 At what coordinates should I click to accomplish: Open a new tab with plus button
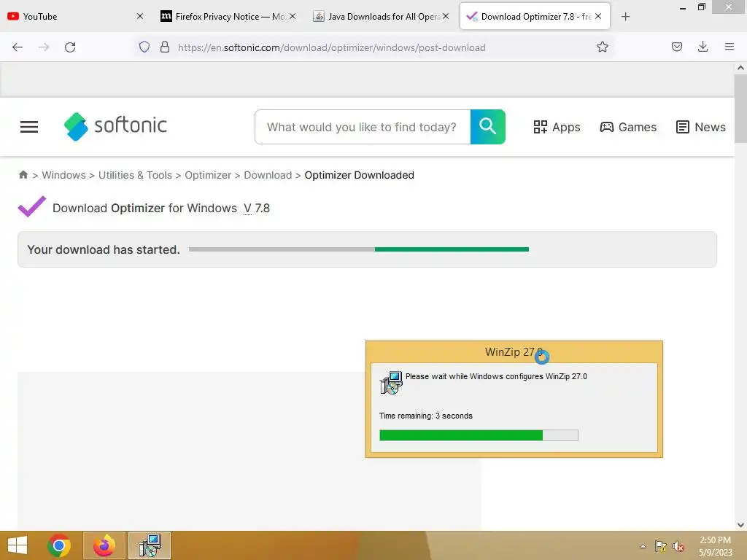[625, 17]
